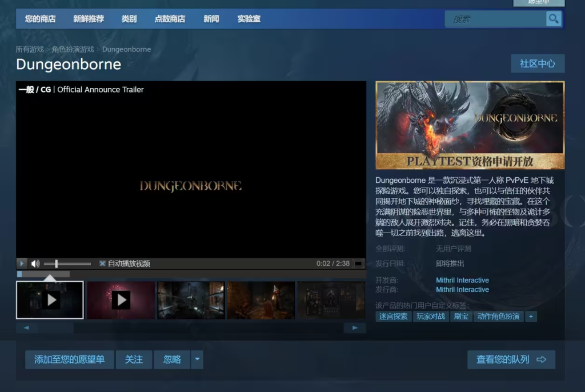Open 社区中心 community hub
Screen dimensions: 585x392
538,63
